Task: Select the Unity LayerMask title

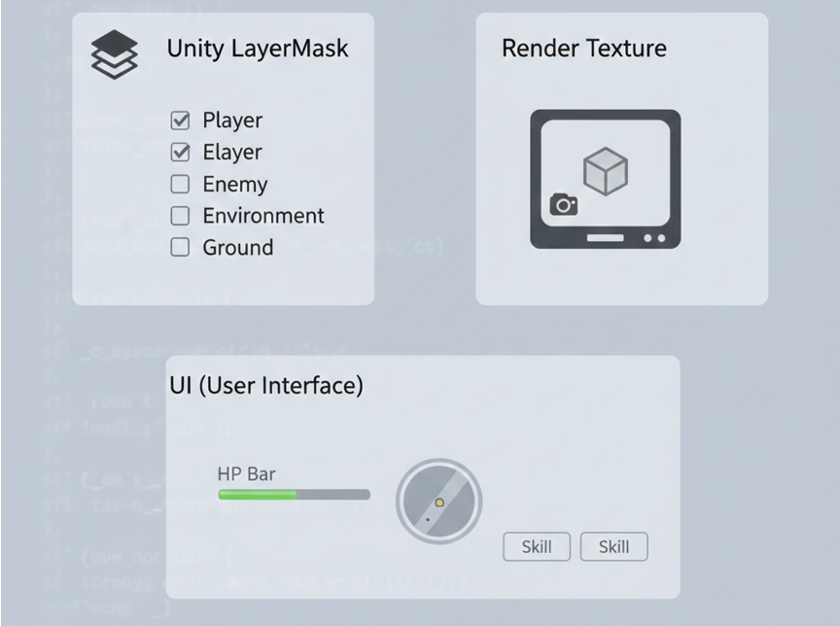Action: tap(258, 49)
